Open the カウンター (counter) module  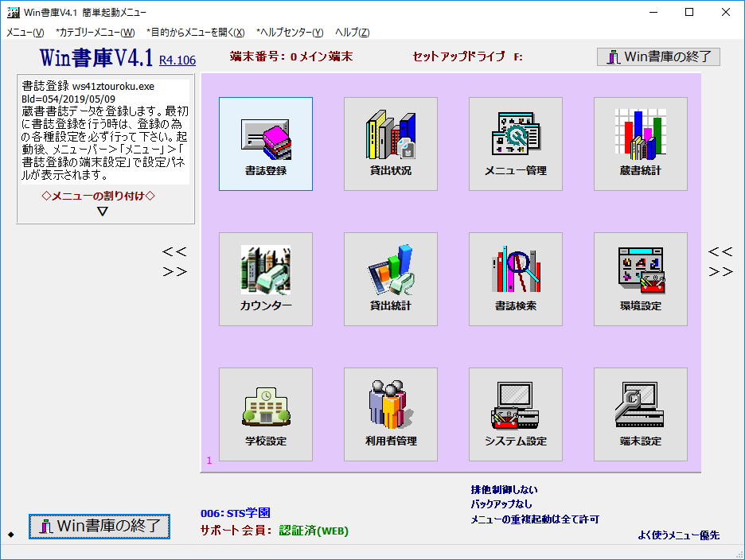[264, 278]
